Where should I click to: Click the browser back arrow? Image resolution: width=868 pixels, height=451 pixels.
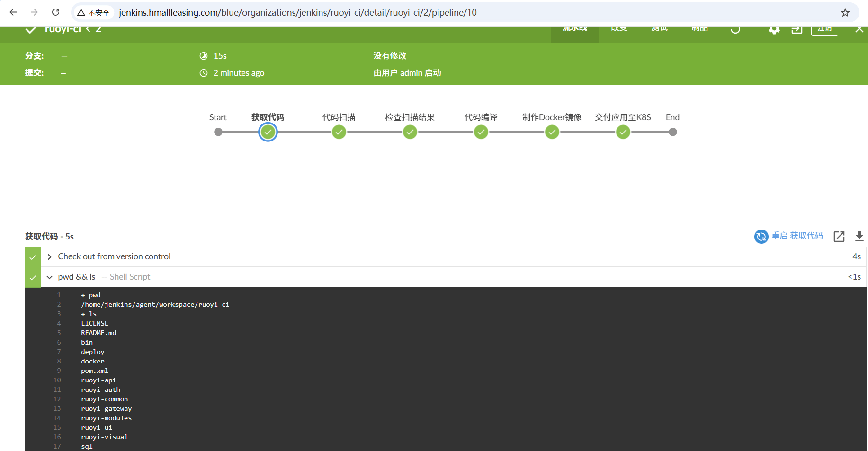click(x=13, y=12)
